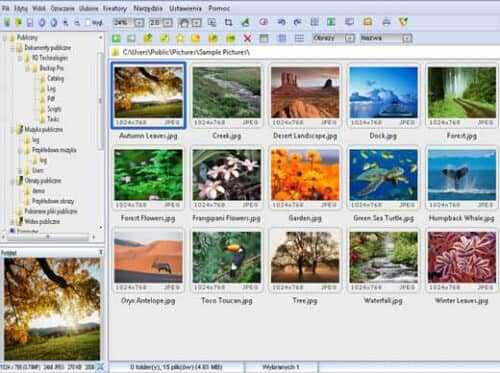Click the folder tree horizontal scrollbar
The image size is (500, 373).
pos(48,237)
